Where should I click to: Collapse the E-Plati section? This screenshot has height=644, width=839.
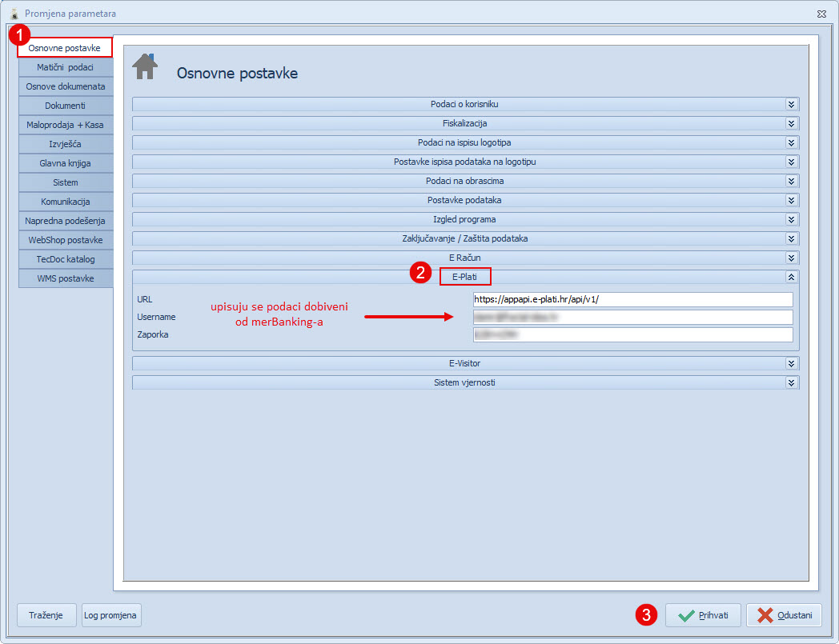tap(791, 277)
